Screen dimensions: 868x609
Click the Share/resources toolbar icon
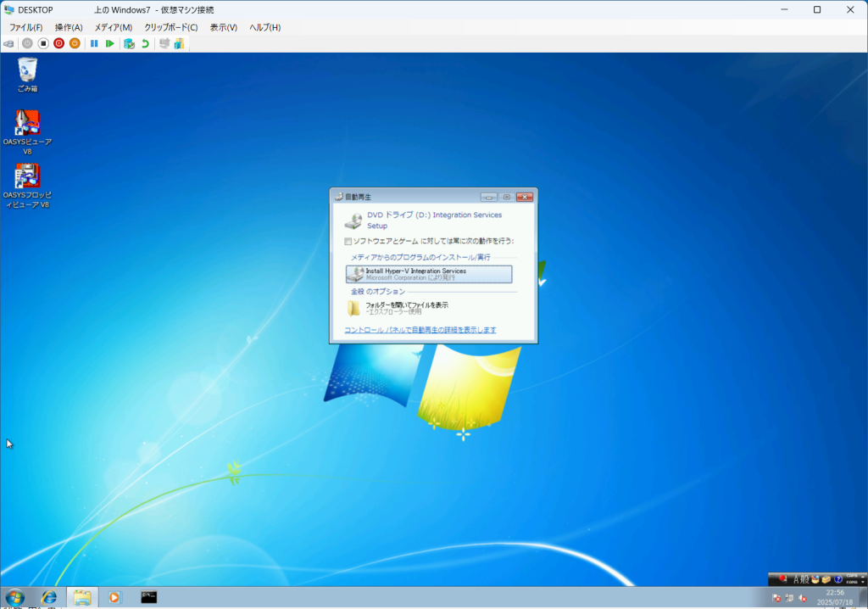point(179,43)
